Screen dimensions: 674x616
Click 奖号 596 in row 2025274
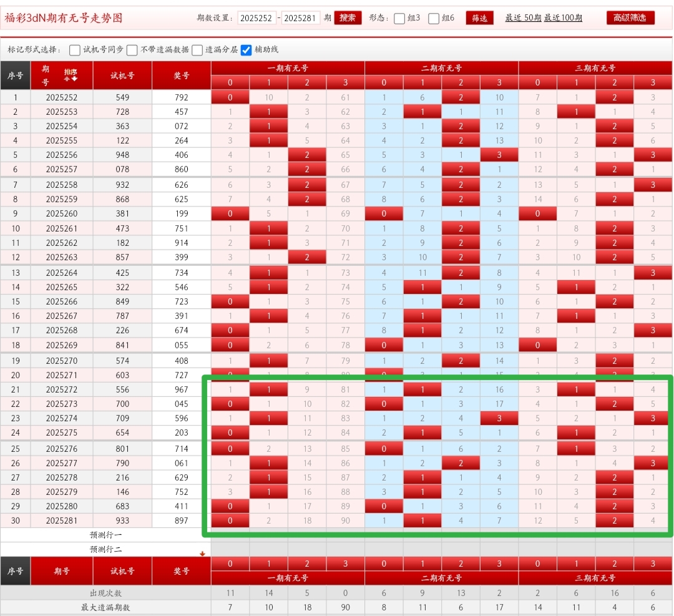point(182,418)
